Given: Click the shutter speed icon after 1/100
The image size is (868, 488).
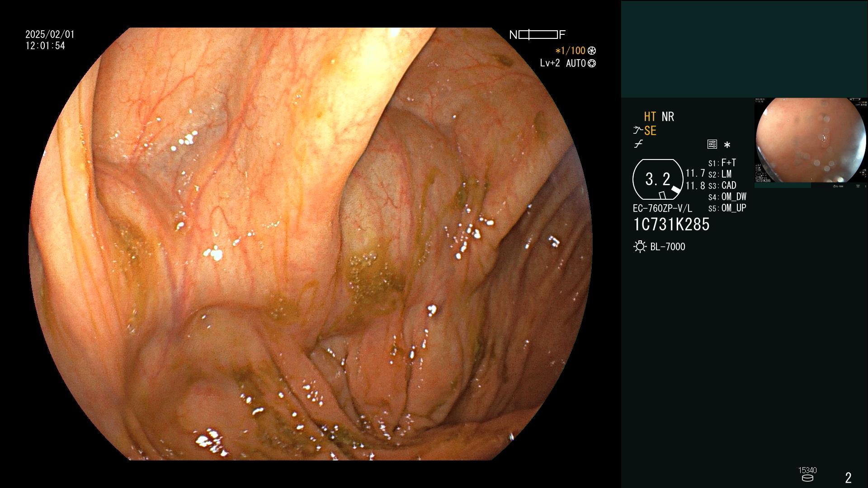Looking at the screenshot, I should pyautogui.click(x=591, y=51).
